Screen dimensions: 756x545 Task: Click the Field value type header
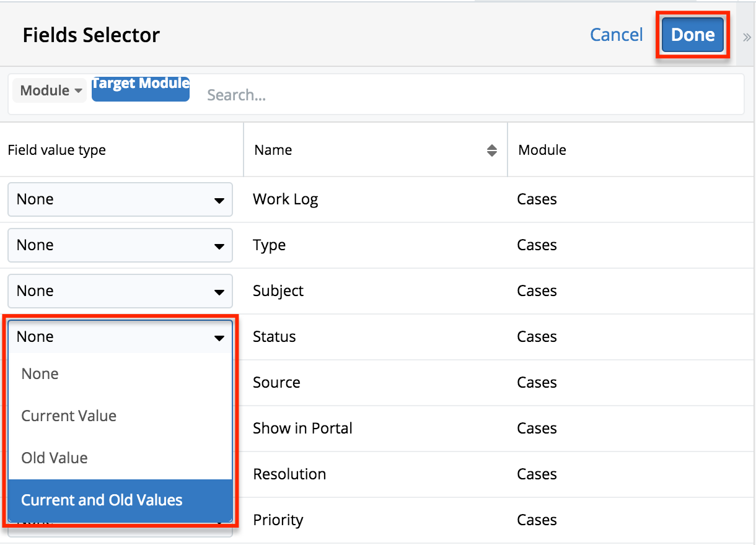[56, 150]
